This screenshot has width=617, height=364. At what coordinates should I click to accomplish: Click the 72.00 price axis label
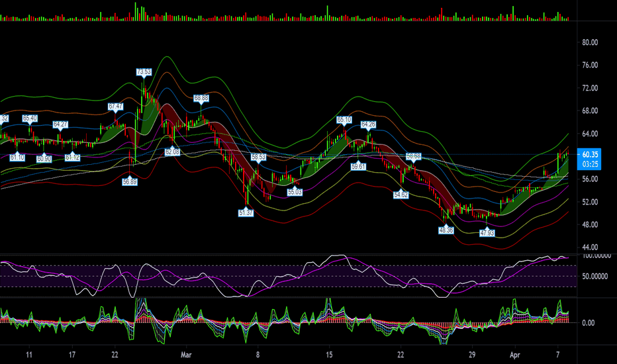pyautogui.click(x=590, y=88)
